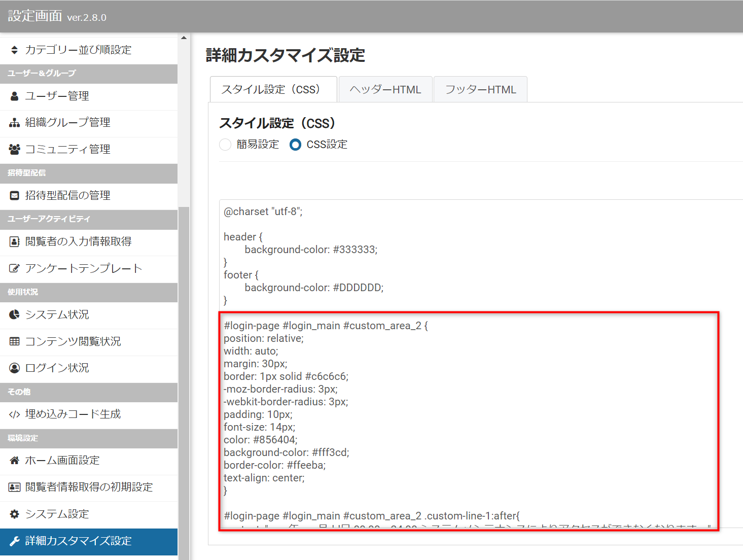Select the ユーザー管理 person icon

14,95
